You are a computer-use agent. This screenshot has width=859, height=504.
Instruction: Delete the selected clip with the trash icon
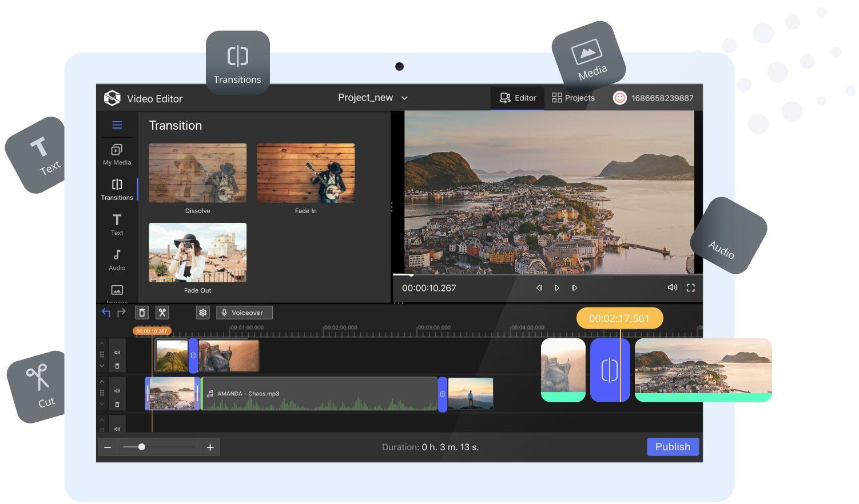[x=141, y=313]
